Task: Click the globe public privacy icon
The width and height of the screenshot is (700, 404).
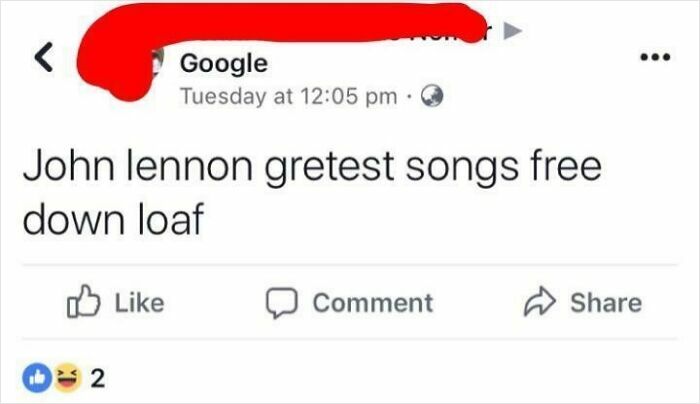Action: click(432, 96)
